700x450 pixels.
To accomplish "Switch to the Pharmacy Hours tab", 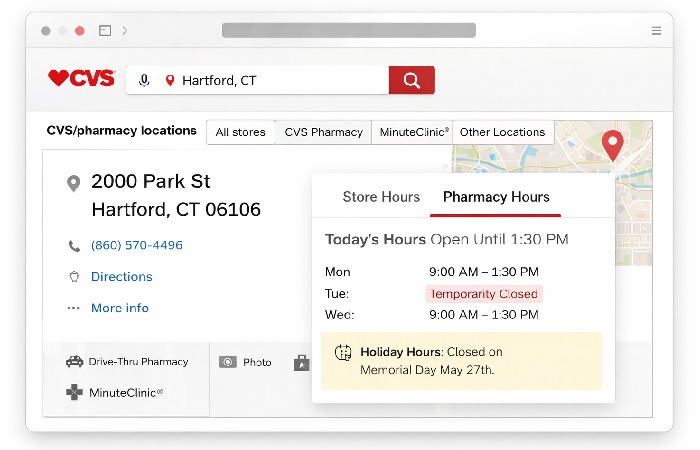I will pyautogui.click(x=496, y=197).
